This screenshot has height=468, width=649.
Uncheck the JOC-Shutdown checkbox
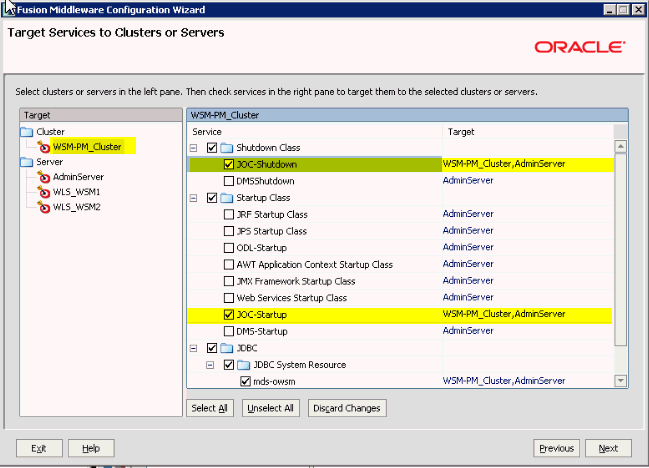coord(228,164)
